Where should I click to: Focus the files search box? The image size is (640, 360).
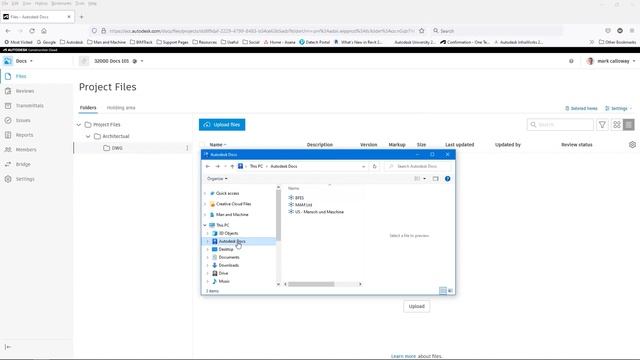(x=560, y=124)
